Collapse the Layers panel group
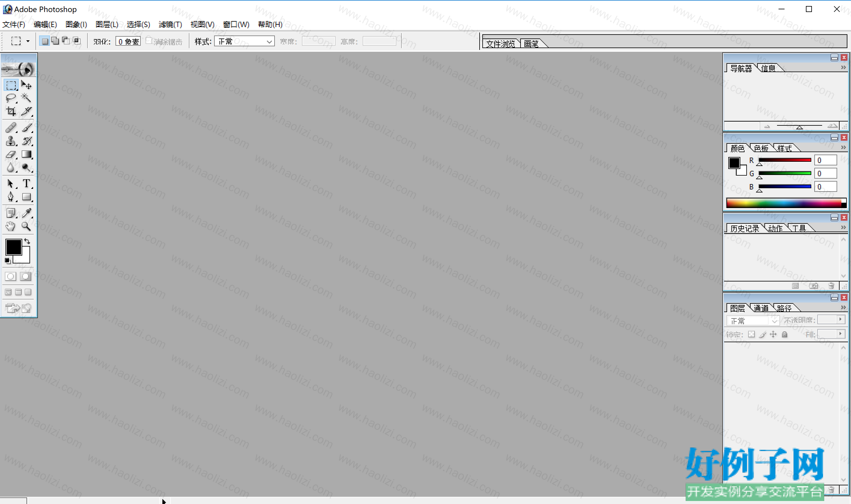851x504 pixels. coord(834,297)
